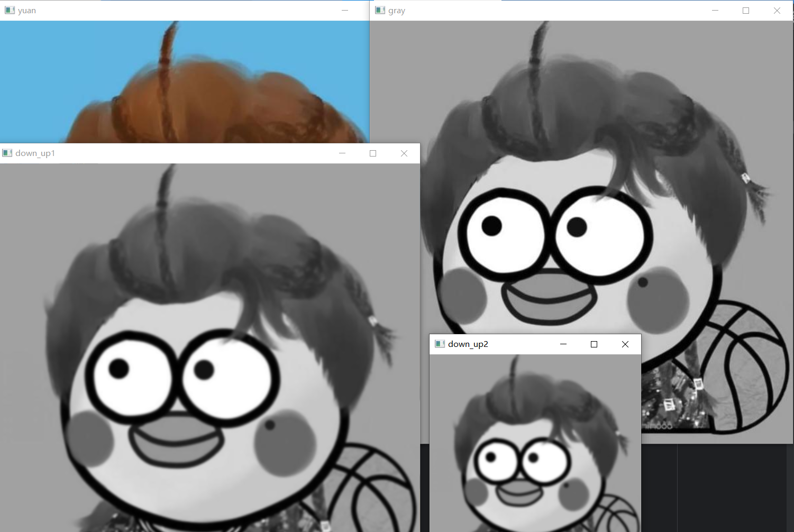Maximize the down_up2 window
The width and height of the screenshot is (794, 532).
click(x=594, y=344)
